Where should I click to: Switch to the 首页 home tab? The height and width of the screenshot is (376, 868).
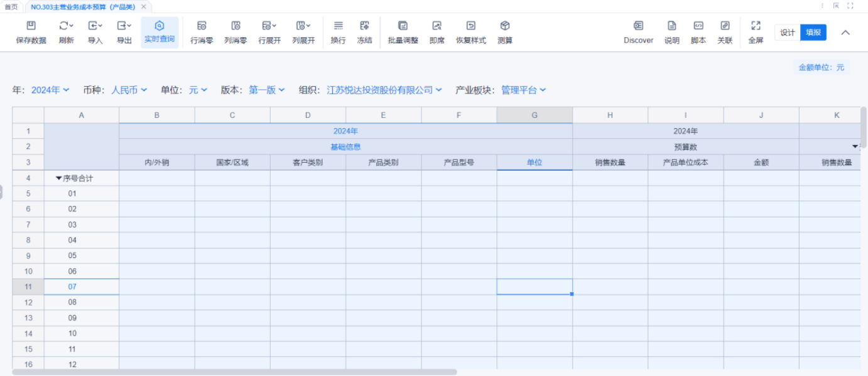coord(11,7)
